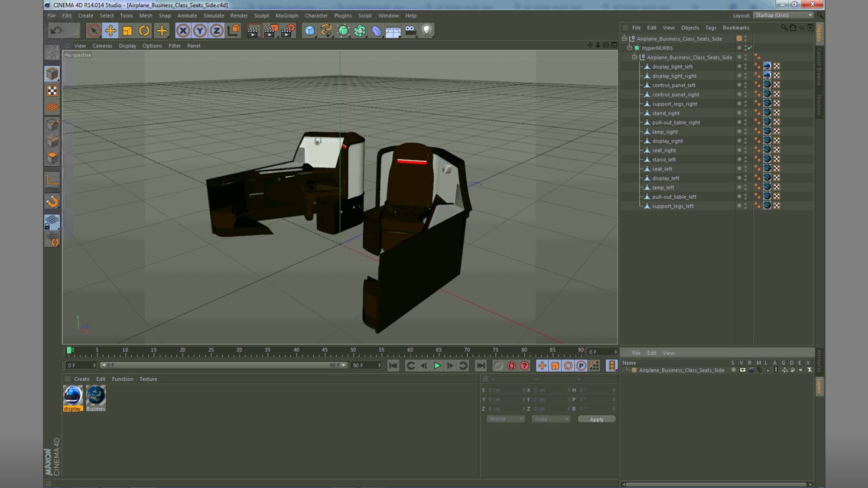Screen dimensions: 868x488
Task: Enable the Axis mode icon
Action: tap(52, 180)
